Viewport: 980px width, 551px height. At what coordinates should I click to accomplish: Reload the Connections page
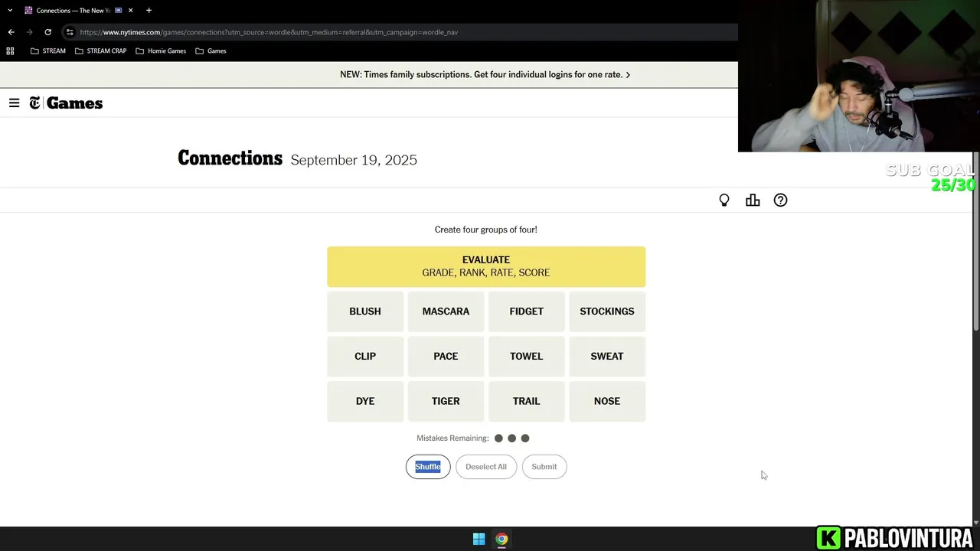click(47, 32)
